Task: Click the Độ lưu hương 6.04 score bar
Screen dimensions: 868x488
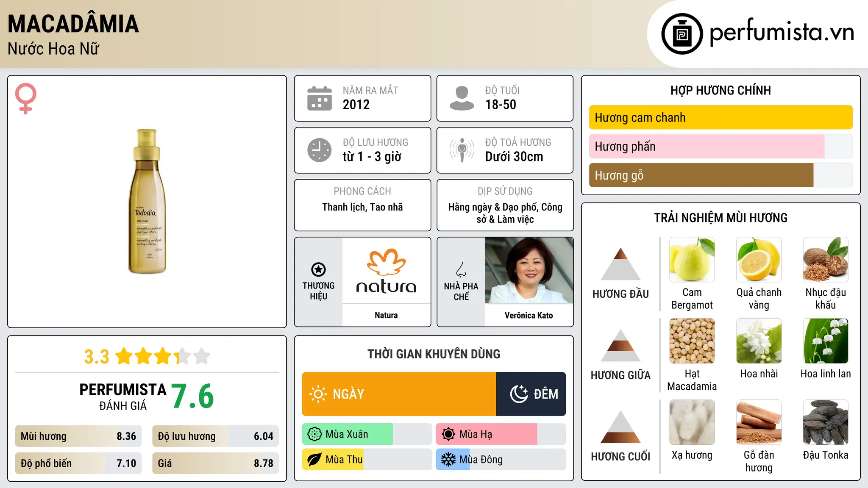Action: (216, 436)
